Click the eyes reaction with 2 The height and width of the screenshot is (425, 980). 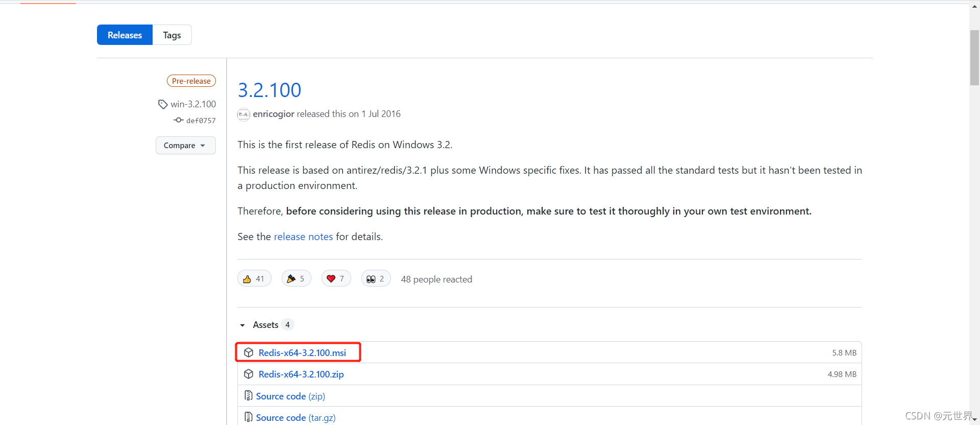(x=376, y=278)
